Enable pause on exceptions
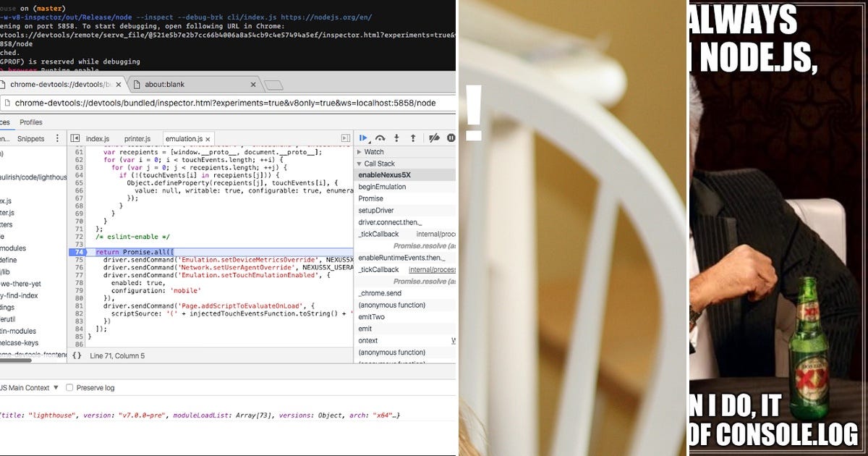 pyautogui.click(x=451, y=137)
